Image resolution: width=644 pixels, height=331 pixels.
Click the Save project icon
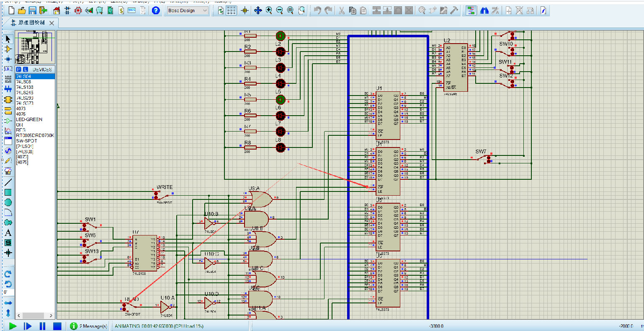(x=32, y=10)
